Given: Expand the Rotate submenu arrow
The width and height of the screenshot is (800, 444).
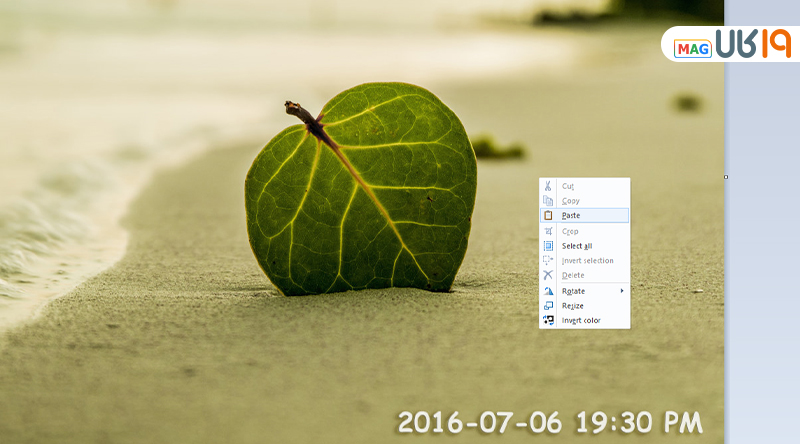Looking at the screenshot, I should click(622, 291).
